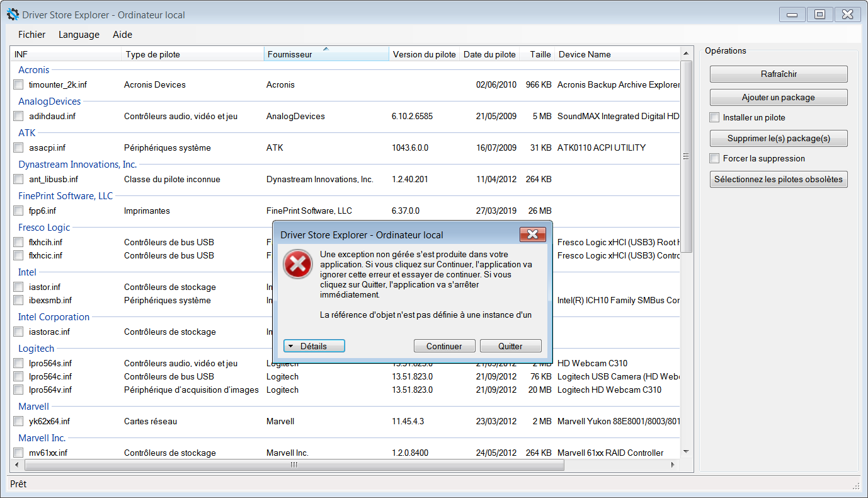The width and height of the screenshot is (868, 498).
Task: Check the timounter_2k.inf driver checkbox
Action: 18,84
